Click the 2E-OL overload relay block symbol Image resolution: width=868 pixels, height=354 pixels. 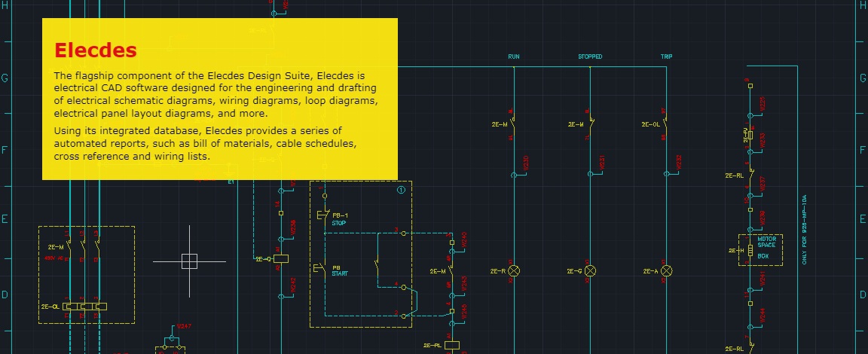[x=84, y=307]
